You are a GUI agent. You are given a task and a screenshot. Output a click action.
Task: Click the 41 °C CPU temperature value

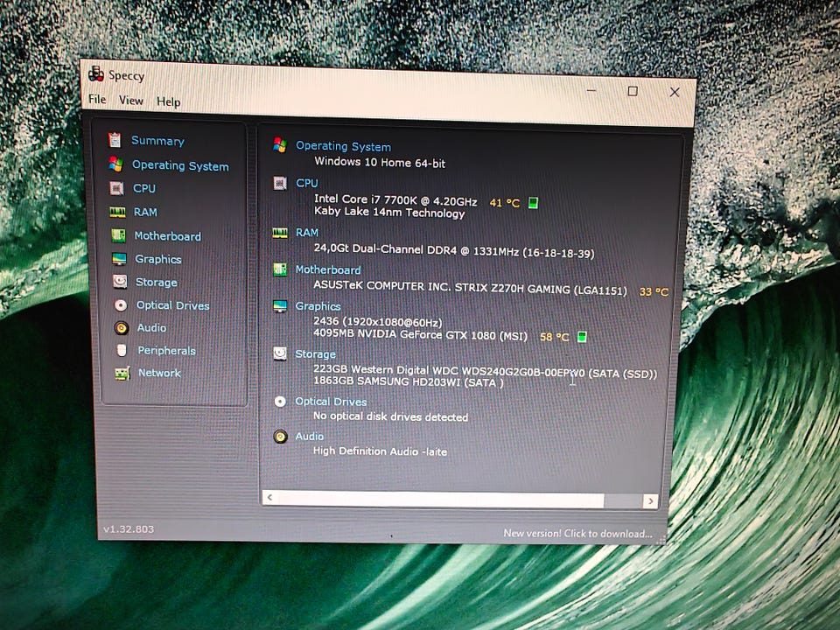[x=504, y=202]
